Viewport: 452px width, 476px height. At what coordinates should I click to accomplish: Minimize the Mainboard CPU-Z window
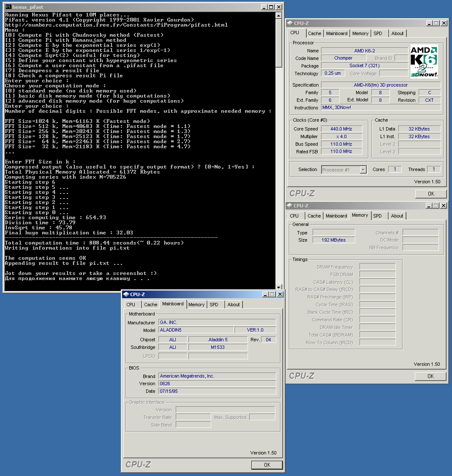tap(265, 294)
